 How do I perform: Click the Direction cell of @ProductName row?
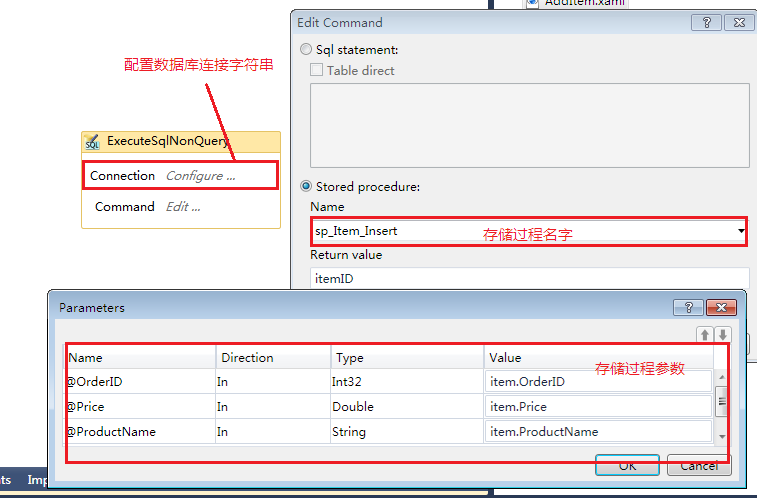point(273,432)
